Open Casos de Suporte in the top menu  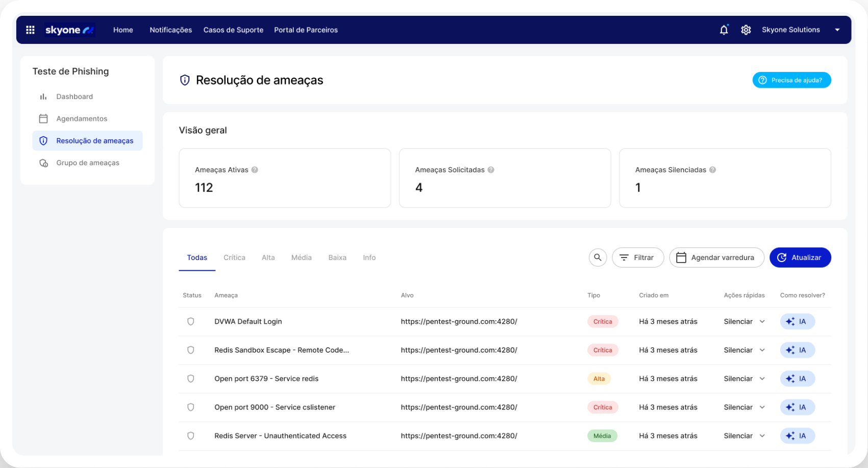[x=233, y=30]
